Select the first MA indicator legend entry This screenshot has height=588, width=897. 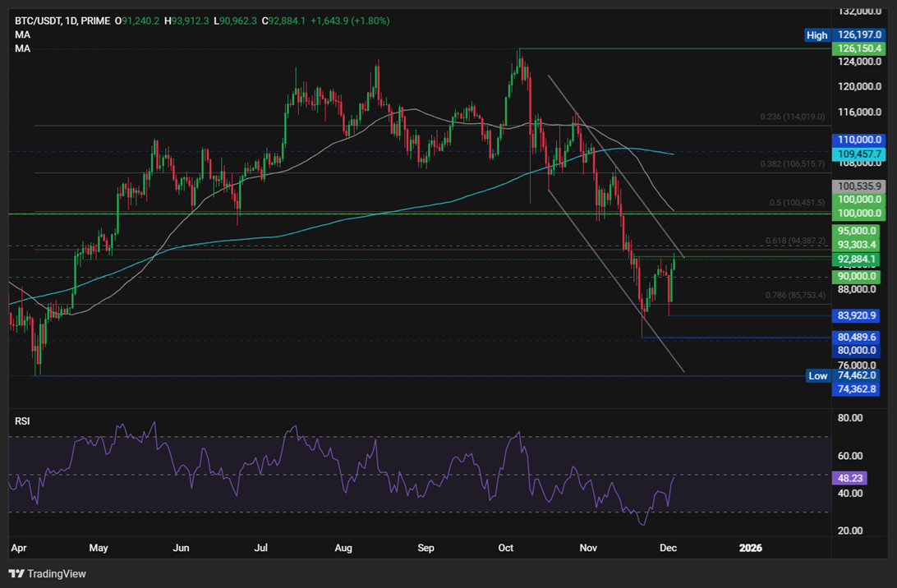(x=21, y=34)
